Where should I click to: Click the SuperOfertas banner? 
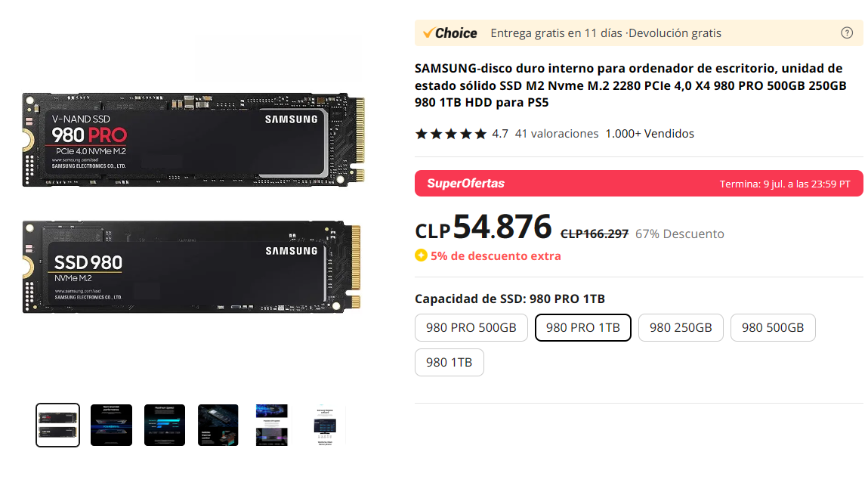point(638,184)
